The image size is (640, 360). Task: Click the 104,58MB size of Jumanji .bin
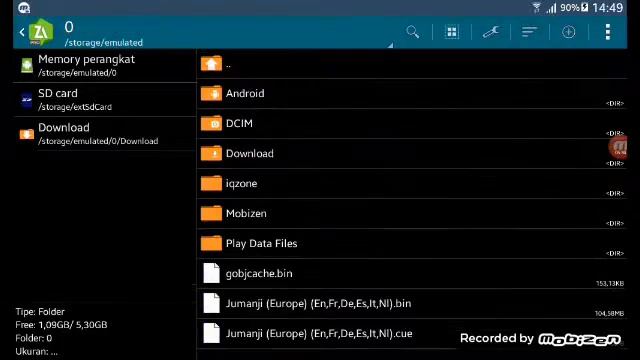609,313
